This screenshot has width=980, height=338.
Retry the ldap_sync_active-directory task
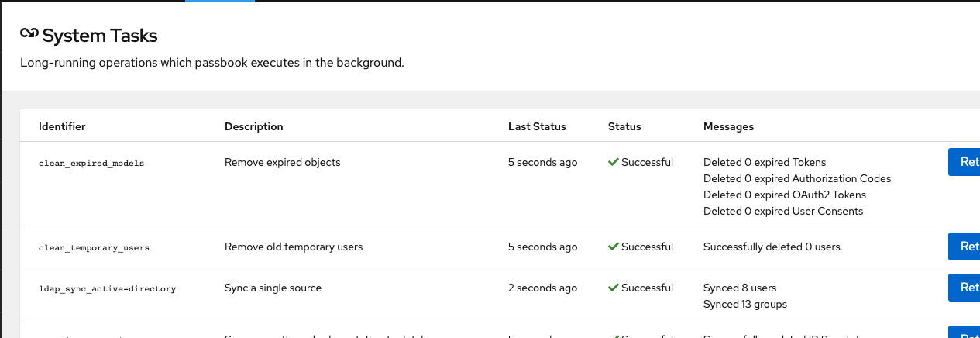point(965,288)
